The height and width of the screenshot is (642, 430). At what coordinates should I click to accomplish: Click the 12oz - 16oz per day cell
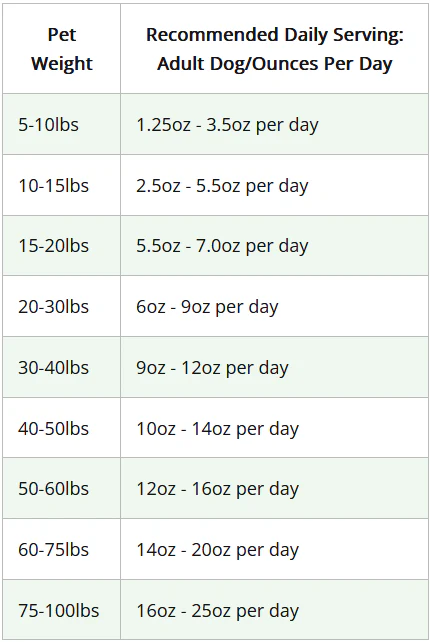pos(274,488)
